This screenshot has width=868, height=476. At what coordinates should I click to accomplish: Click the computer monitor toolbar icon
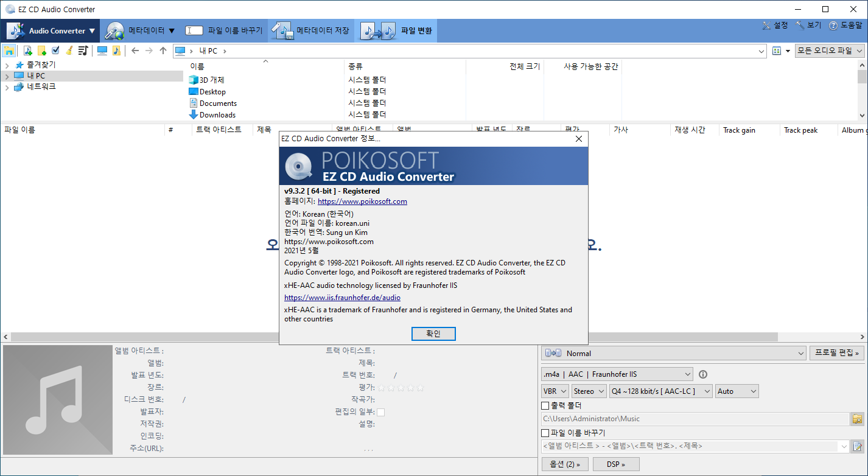pos(102,51)
